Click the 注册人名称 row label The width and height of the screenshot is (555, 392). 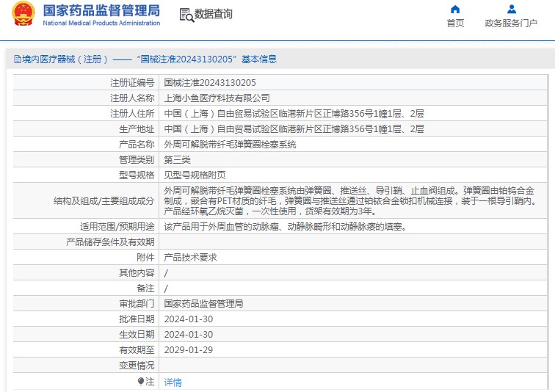point(132,98)
